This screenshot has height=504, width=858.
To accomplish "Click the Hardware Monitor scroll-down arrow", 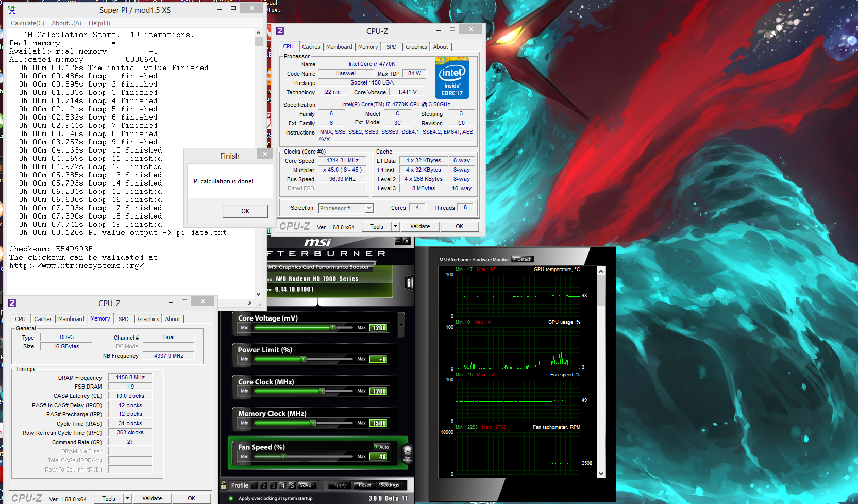I will (x=601, y=474).
